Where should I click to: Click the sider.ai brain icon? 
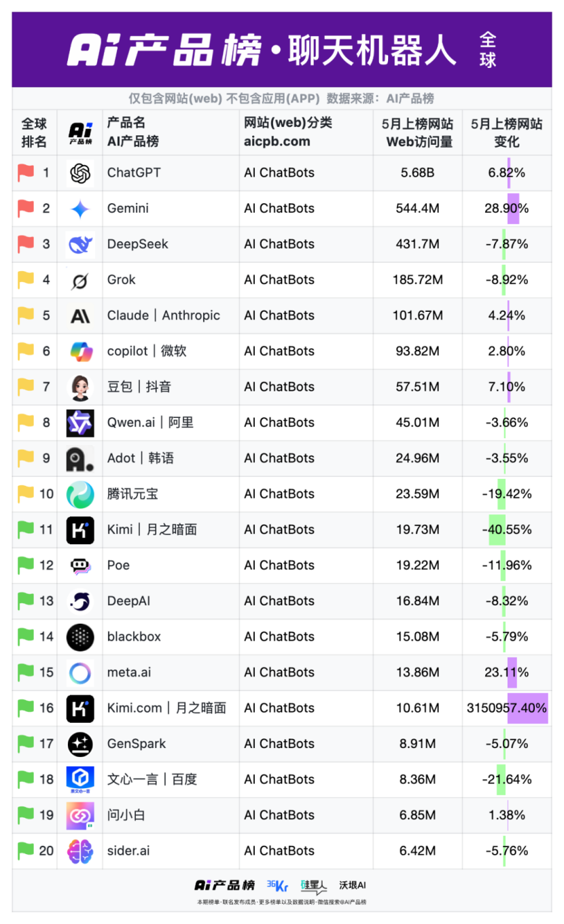pyautogui.click(x=80, y=851)
